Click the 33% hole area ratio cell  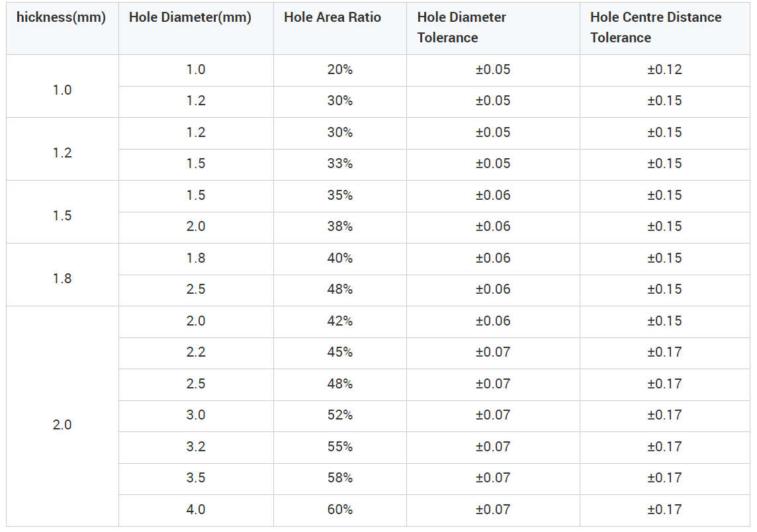coord(340,165)
